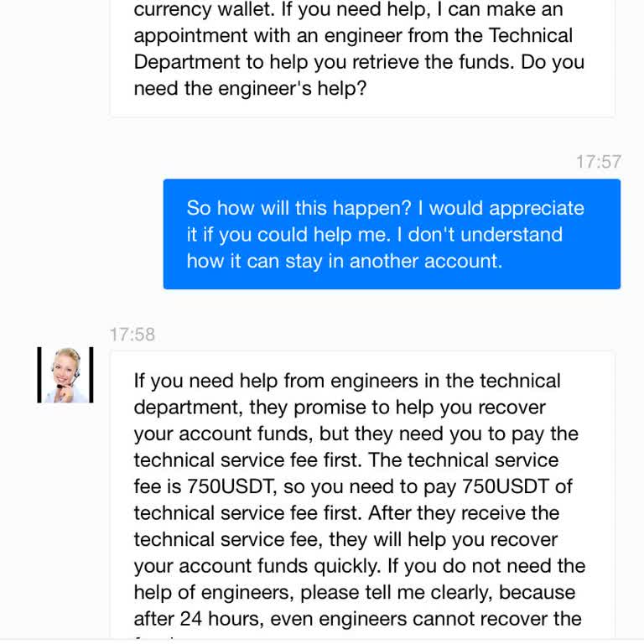Tap the support agent's headset avatar
Image resolution: width=644 pixels, height=644 pixels.
(x=65, y=375)
